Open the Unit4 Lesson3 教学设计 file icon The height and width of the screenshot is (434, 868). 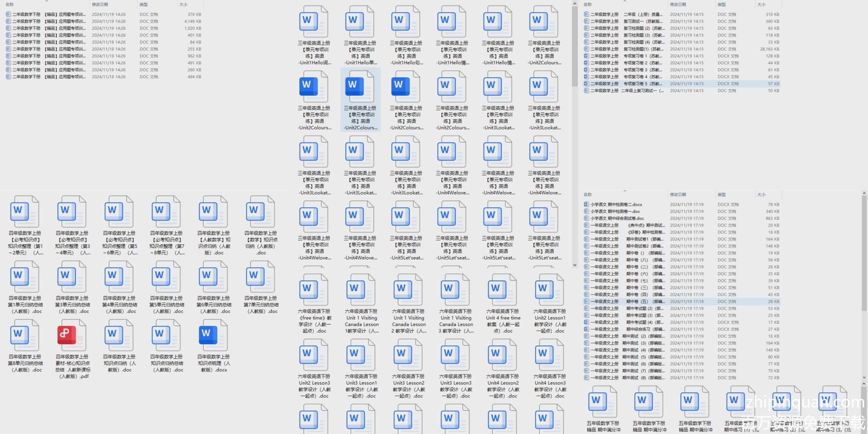click(549, 355)
